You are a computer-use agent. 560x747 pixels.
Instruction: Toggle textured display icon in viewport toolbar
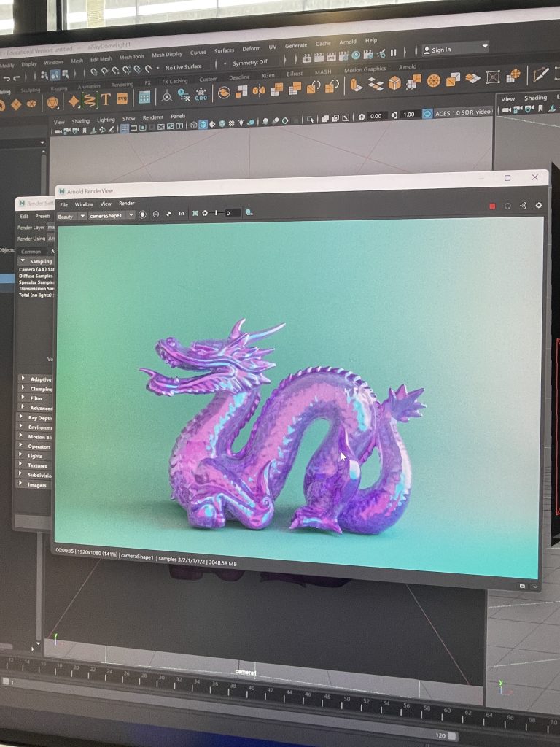click(x=231, y=123)
